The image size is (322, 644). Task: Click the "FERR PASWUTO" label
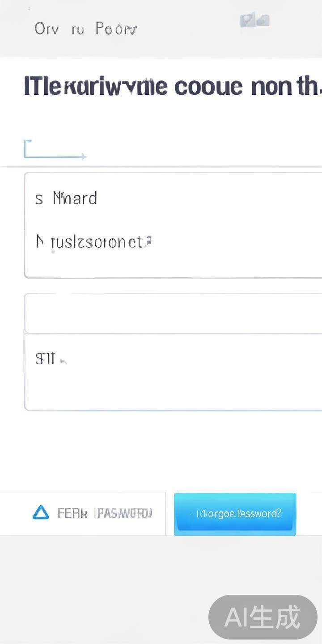tap(105, 513)
